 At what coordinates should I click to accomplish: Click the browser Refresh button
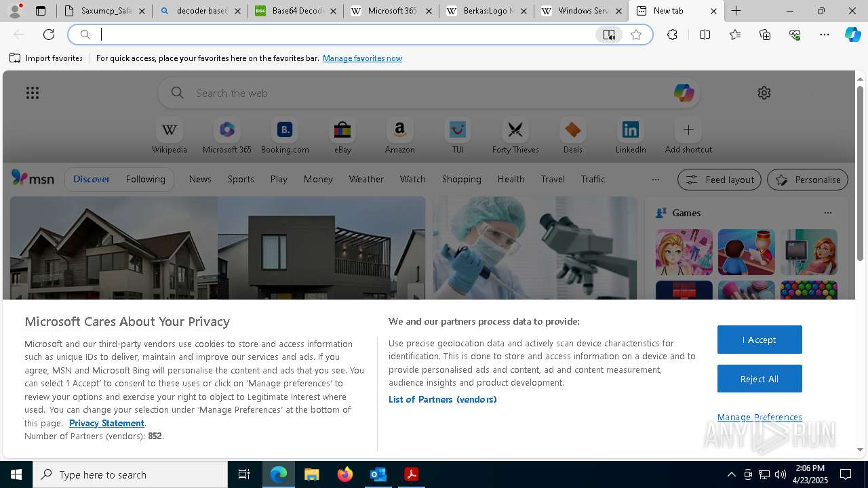click(x=49, y=35)
